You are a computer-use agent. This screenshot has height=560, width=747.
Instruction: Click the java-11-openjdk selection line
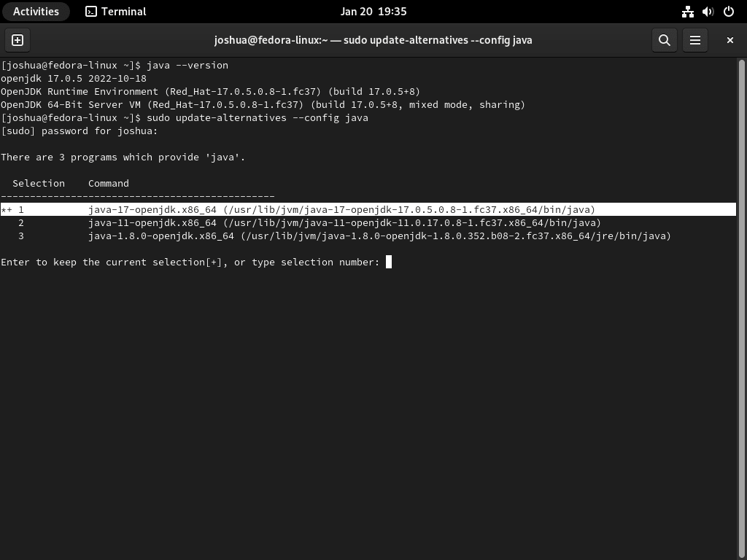[x=292, y=222]
